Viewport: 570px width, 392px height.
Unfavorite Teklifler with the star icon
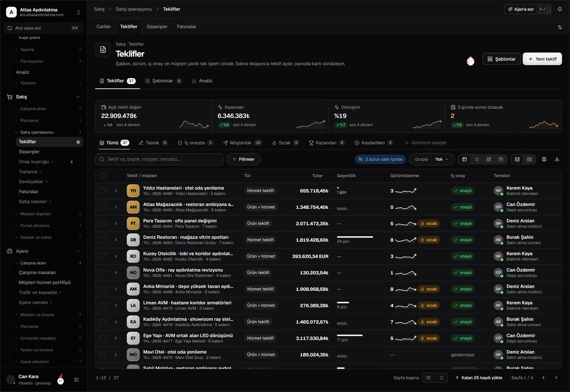pos(78,142)
